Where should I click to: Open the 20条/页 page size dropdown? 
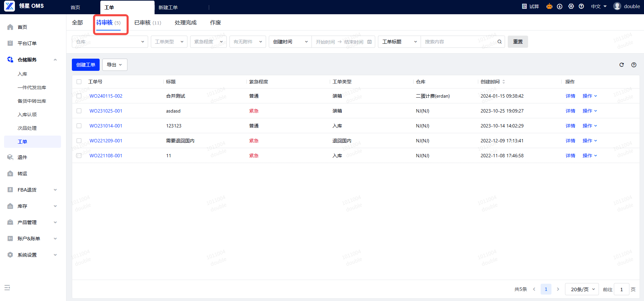(x=582, y=289)
